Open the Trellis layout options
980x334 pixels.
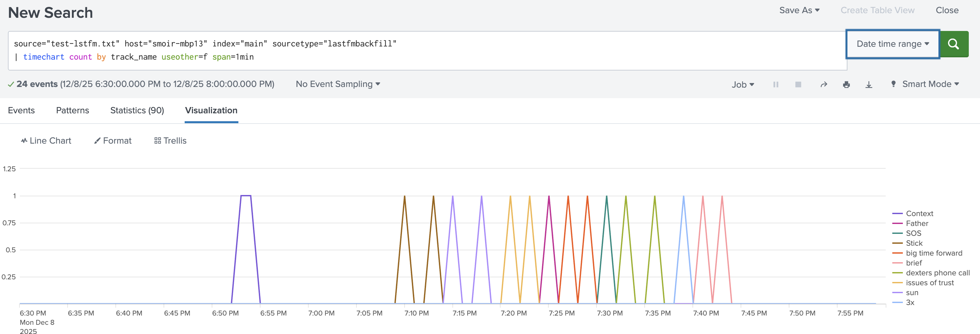(170, 141)
